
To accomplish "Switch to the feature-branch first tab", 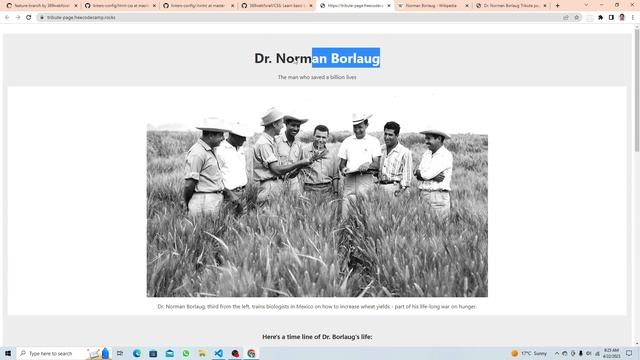I will point(41,6).
